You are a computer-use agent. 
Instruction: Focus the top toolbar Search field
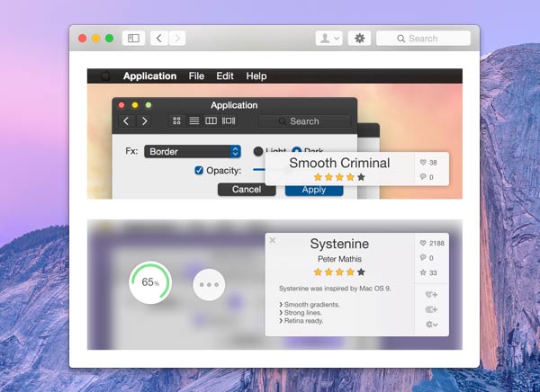pos(423,38)
